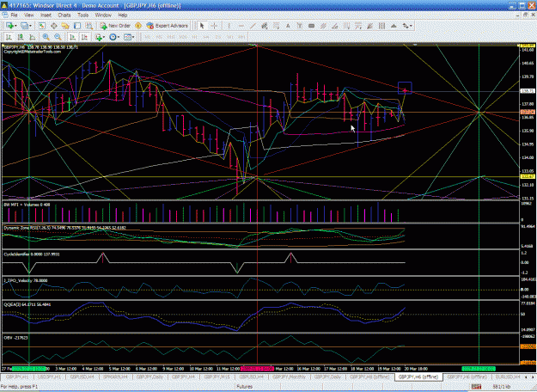Viewport: 537px width, 392px height.
Task: Select the Text (A) tool
Action: (x=288, y=26)
